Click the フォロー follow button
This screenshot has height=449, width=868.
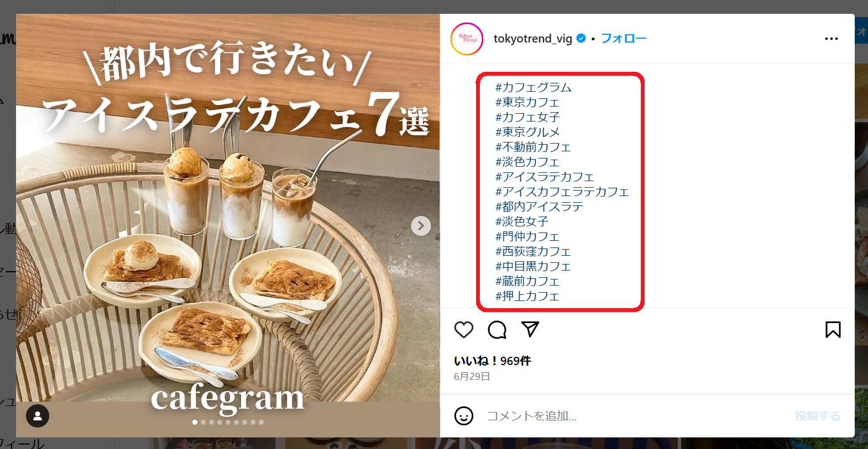(624, 39)
